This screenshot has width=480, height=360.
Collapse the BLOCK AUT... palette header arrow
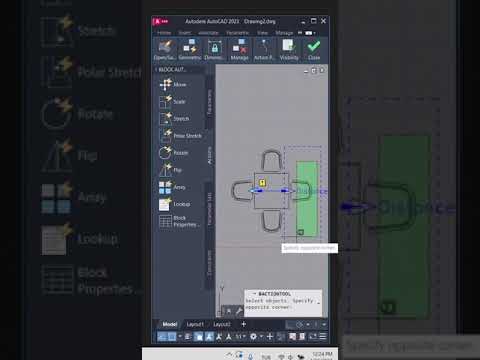click(x=156, y=70)
